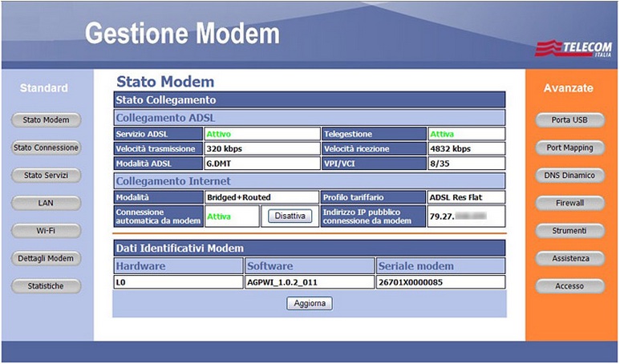Open Porta USB advanced settings

tap(569, 120)
